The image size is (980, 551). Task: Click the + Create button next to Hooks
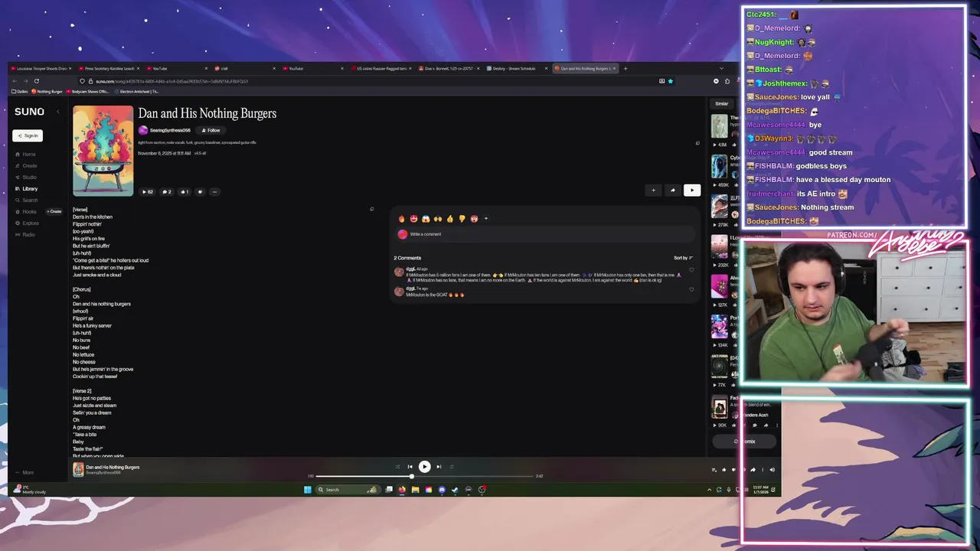tap(54, 211)
